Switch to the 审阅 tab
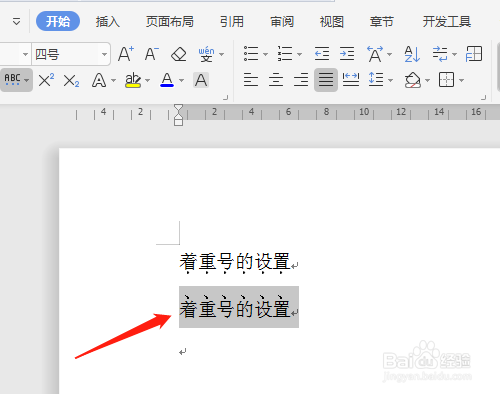The height and width of the screenshot is (394, 500). point(282,22)
